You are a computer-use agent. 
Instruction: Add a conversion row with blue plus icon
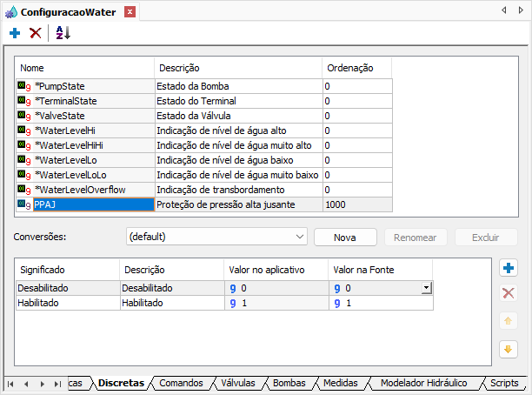509,269
